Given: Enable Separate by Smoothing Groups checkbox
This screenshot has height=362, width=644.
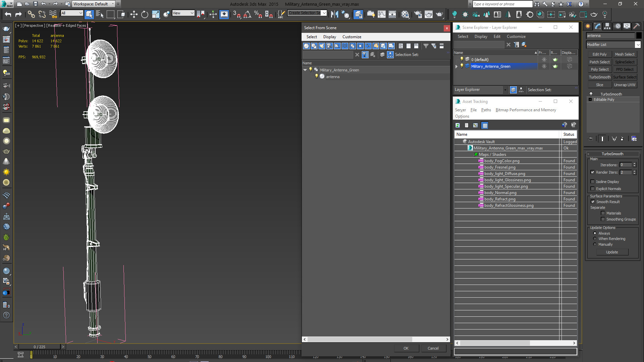Looking at the screenshot, I should point(603,219).
